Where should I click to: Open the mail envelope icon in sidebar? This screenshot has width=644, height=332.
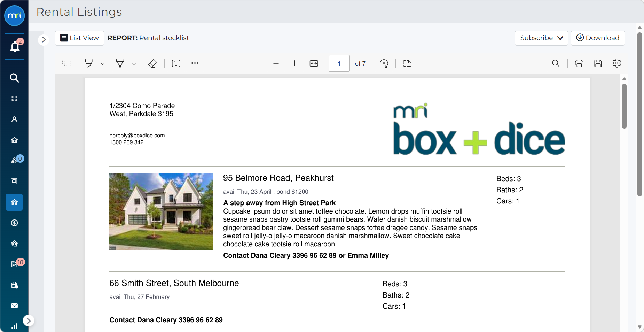point(14,306)
